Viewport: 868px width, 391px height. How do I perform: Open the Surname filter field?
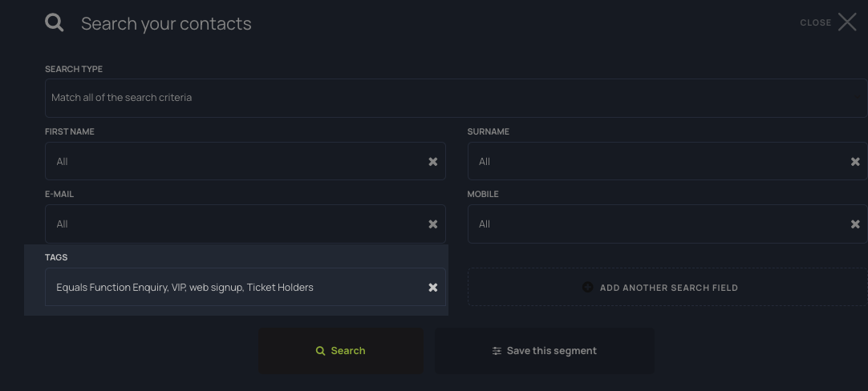(x=654, y=162)
